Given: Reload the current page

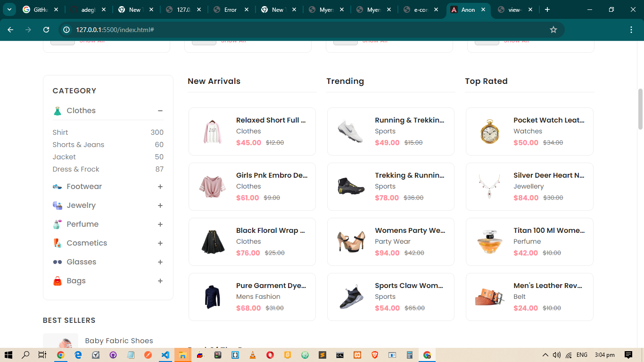Looking at the screenshot, I should pyautogui.click(x=46, y=30).
